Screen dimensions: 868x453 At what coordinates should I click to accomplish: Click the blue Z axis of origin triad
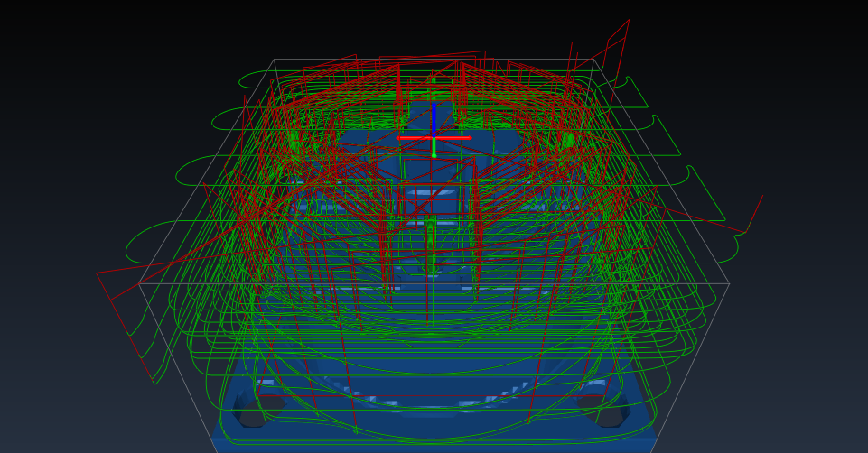(434, 119)
